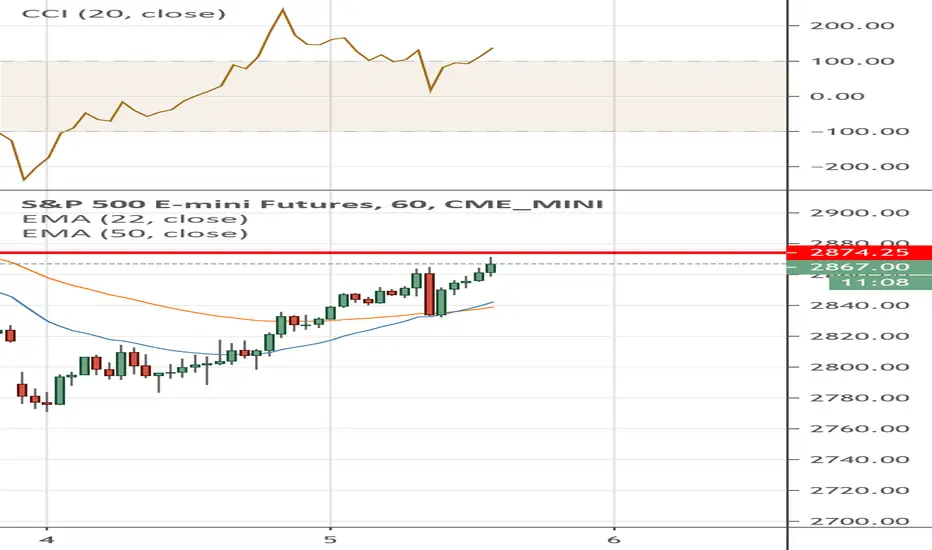Click the CCI (20, close) indicator label
This screenshot has height=550, width=932.
124,13
